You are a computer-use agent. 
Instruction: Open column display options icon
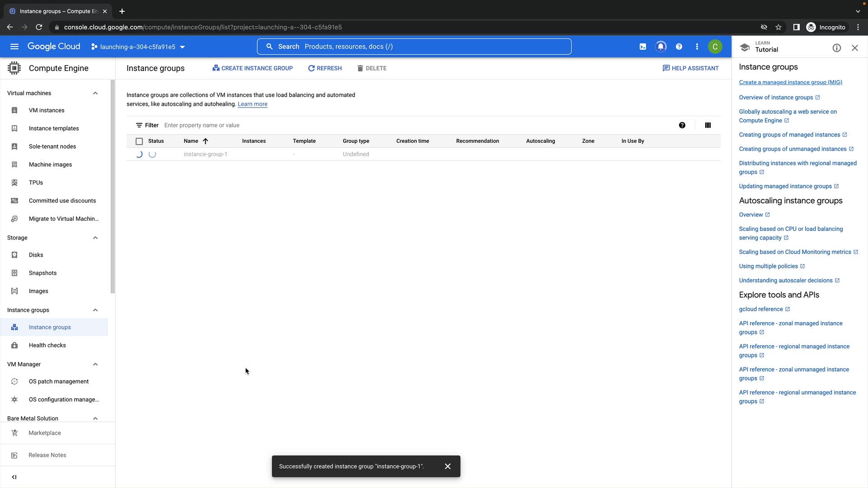pyautogui.click(x=708, y=125)
